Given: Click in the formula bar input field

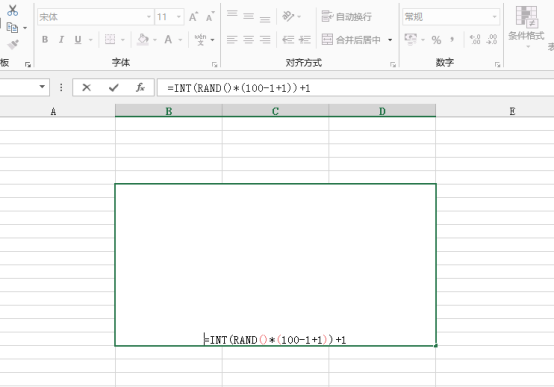Looking at the screenshot, I should 355,88.
